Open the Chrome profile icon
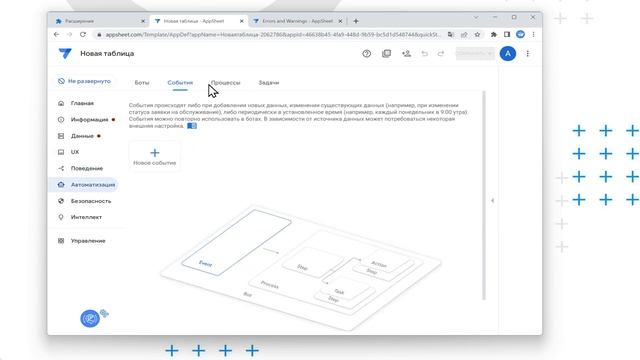Image resolution: width=640 pixels, height=360 pixels. 520,35
